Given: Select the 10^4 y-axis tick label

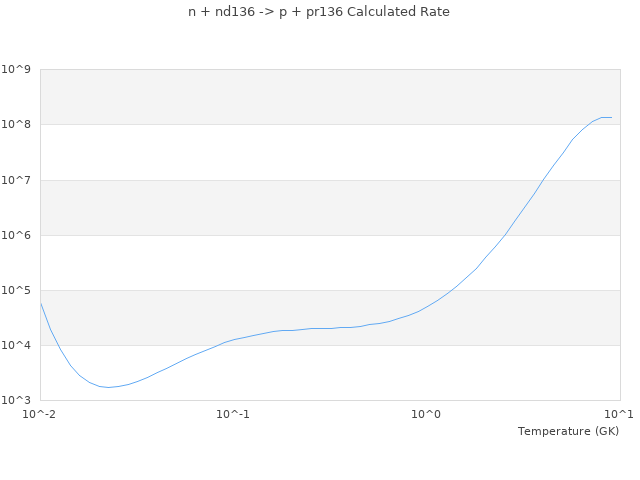Looking at the screenshot, I should (17, 345).
